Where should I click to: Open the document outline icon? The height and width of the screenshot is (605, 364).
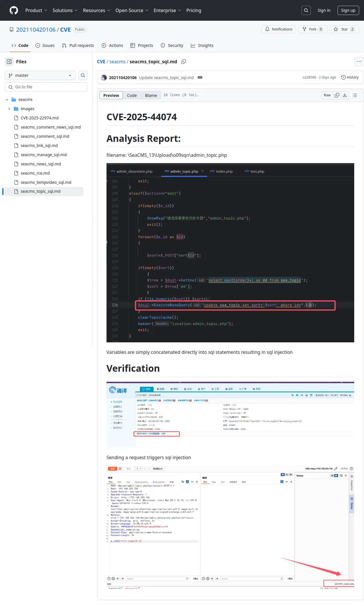tap(355, 95)
